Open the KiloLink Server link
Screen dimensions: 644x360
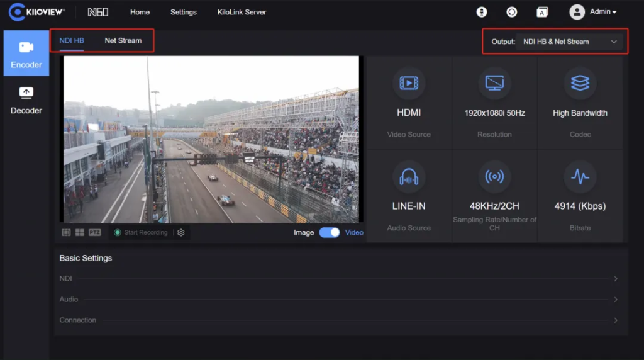241,13
